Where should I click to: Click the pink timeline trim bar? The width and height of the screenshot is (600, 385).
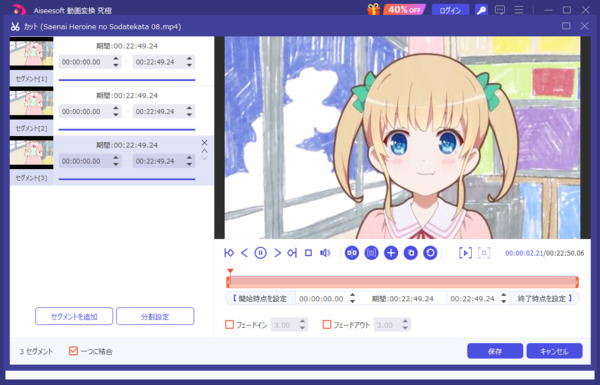tap(403, 282)
